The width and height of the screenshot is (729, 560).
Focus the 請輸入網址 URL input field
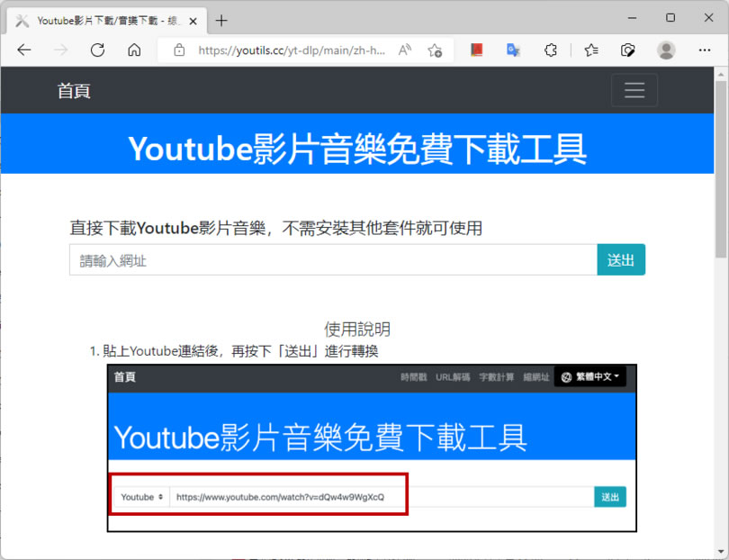click(333, 260)
